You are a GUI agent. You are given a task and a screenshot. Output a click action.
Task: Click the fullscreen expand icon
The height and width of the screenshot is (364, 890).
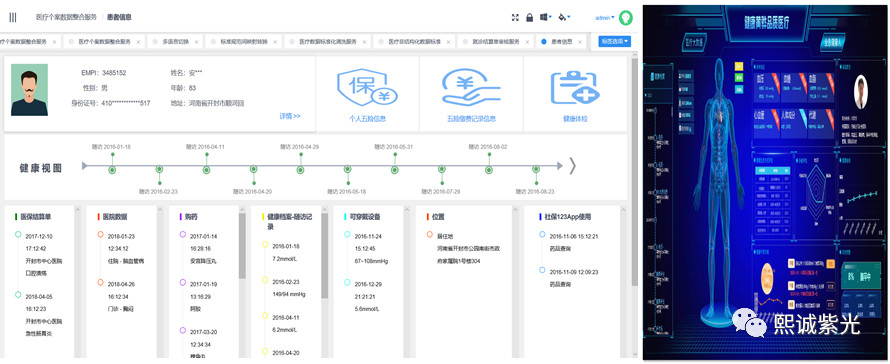(515, 18)
